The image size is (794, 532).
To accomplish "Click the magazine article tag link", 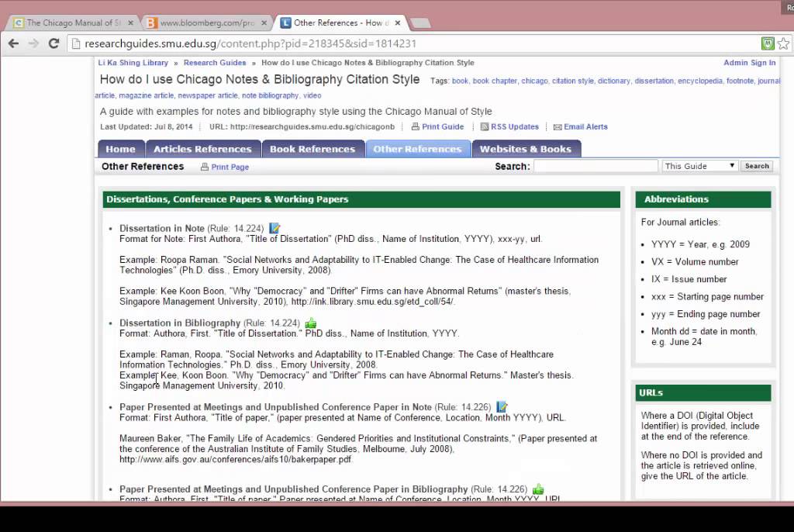I will point(147,95).
